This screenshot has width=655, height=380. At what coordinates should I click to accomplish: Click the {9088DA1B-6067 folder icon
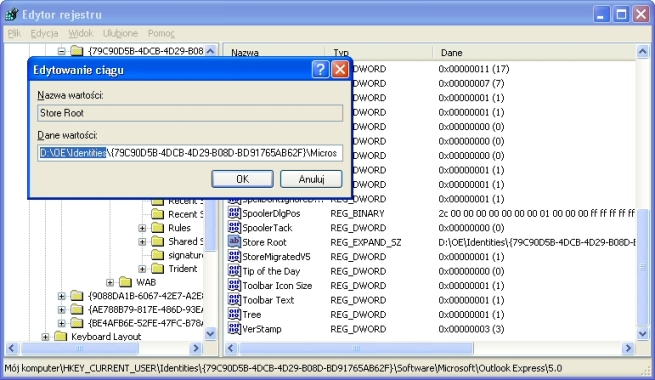click(x=77, y=296)
